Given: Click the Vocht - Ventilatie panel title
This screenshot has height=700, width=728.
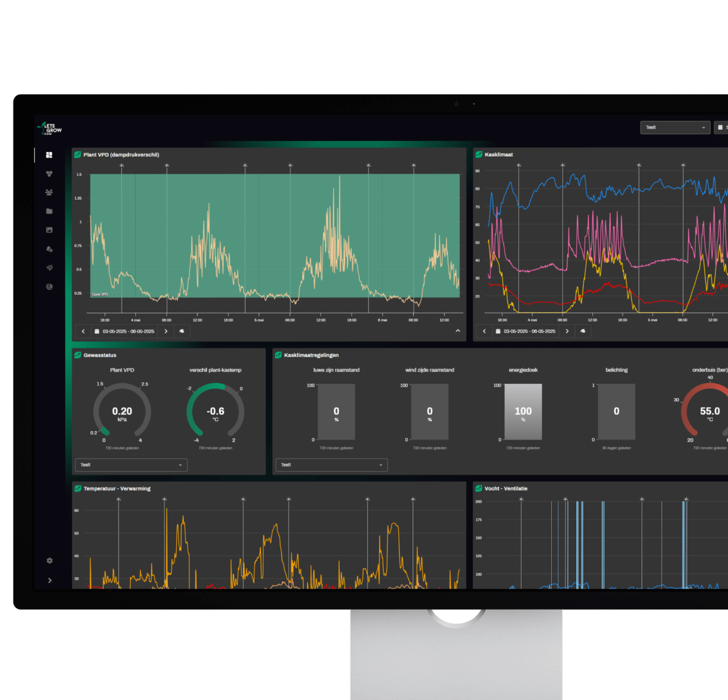Looking at the screenshot, I should click(506, 488).
